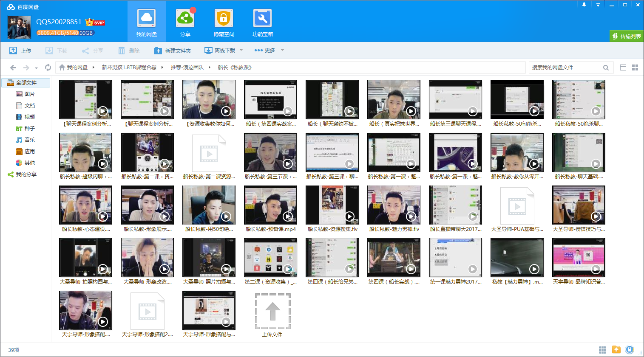The height and width of the screenshot is (357, 644).
Task: Open the 我的网盘 tab
Action: pos(147,22)
